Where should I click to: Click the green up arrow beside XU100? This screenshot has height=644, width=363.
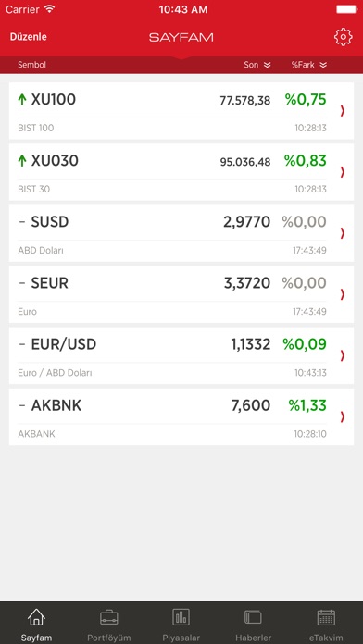point(22,99)
